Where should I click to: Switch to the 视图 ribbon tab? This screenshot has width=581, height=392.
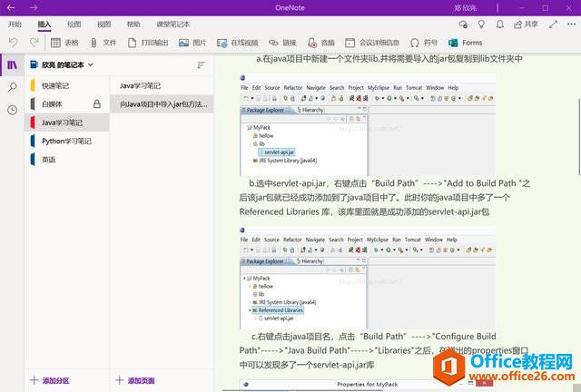(103, 24)
